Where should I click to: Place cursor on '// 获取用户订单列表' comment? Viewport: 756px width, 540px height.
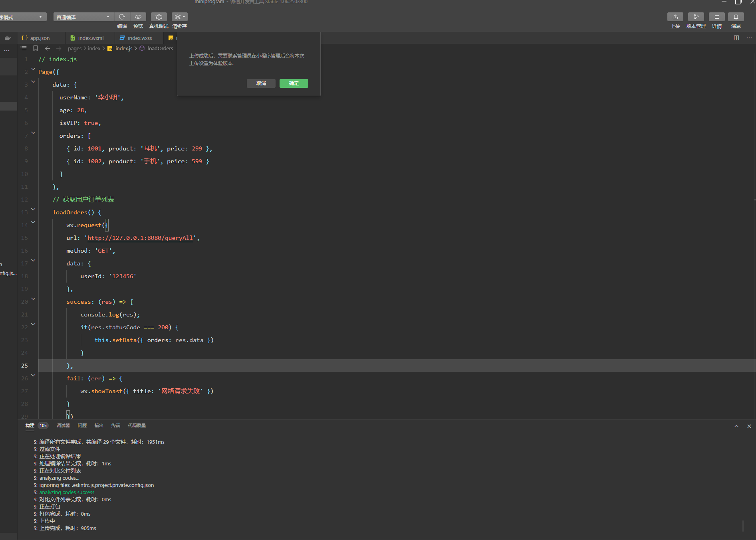click(x=83, y=200)
